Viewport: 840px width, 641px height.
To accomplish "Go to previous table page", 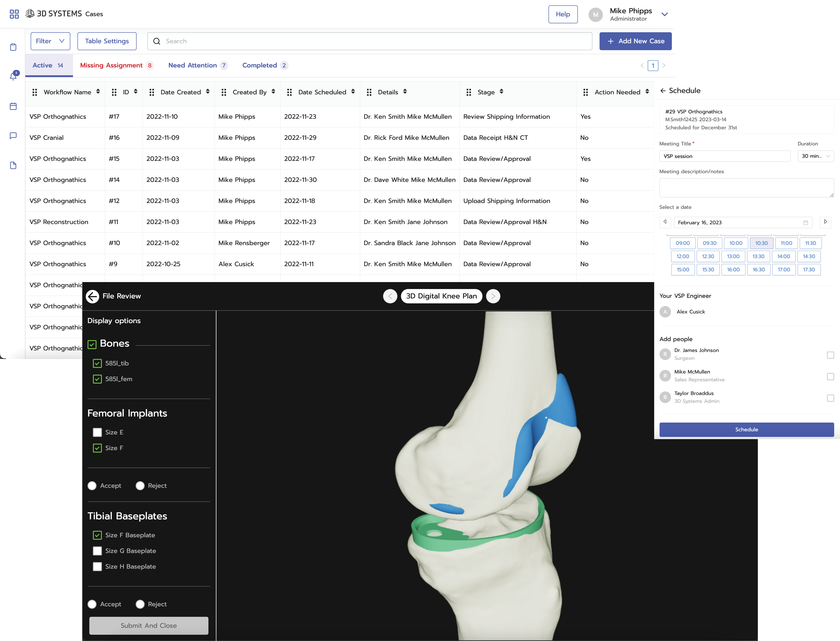I will point(642,66).
